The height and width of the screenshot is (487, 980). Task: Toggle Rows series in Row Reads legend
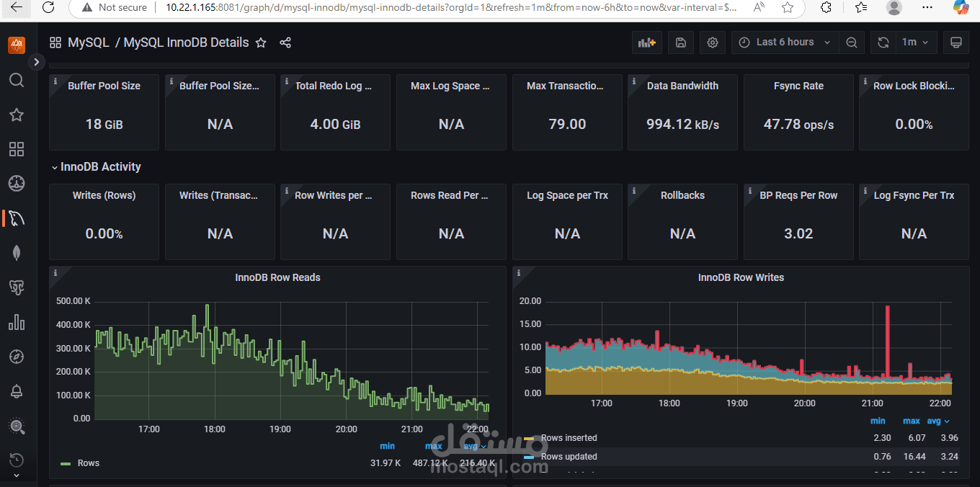click(89, 463)
